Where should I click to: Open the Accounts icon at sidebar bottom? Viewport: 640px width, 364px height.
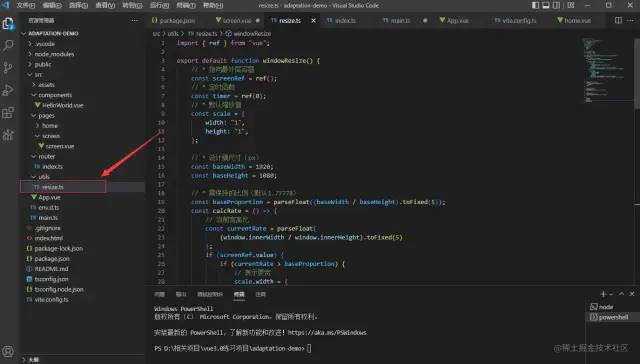[8, 351]
